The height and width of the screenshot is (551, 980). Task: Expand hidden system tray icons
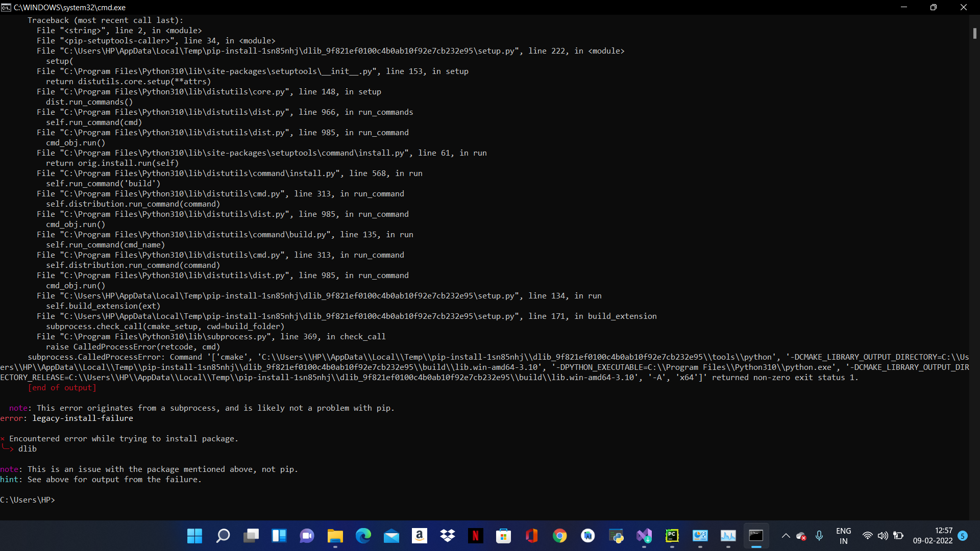tap(786, 536)
